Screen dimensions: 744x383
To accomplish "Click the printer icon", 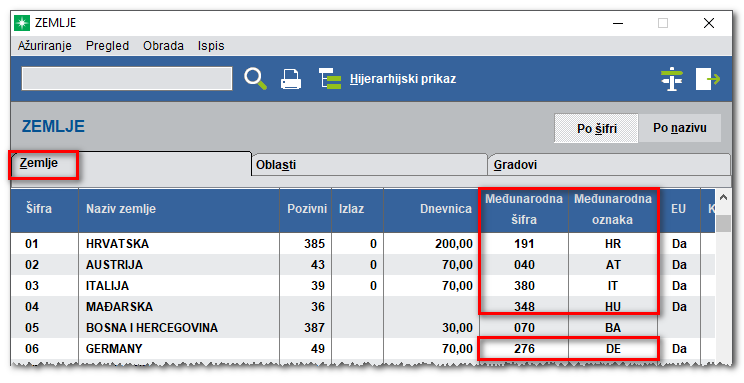I will (x=291, y=79).
